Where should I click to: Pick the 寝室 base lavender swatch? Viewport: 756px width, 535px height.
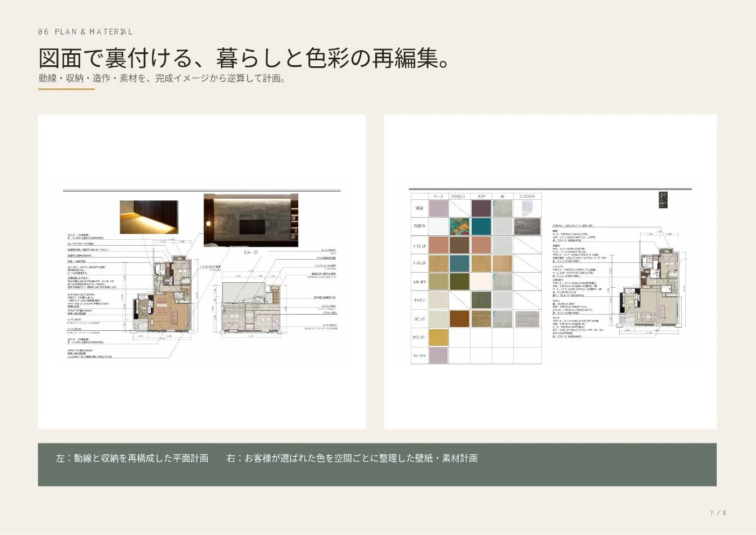438,208
